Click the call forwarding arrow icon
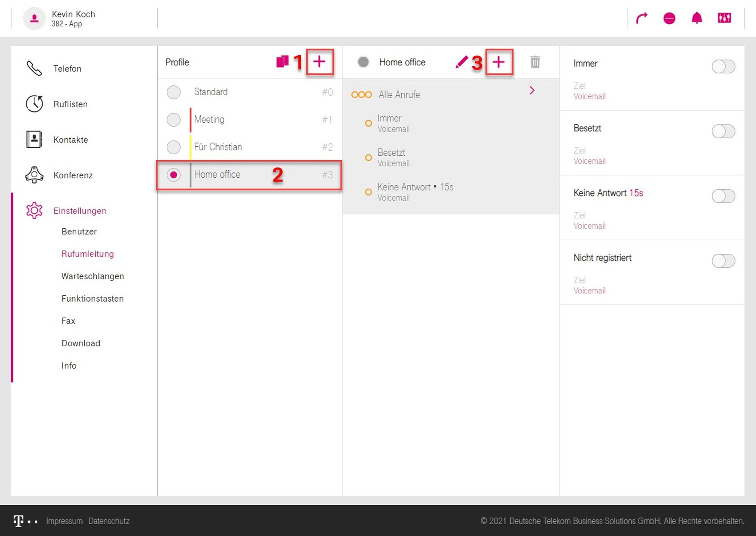Viewport: 756px width, 536px height. tap(641, 18)
